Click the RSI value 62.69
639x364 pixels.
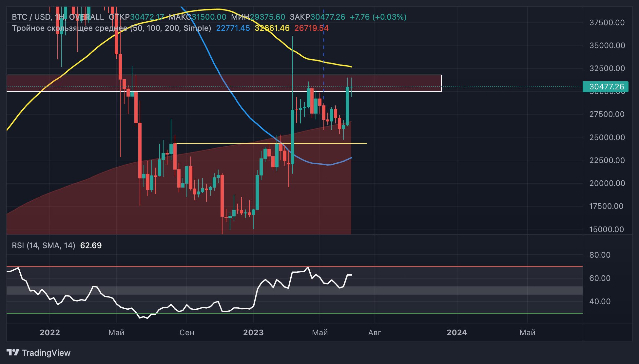(91, 246)
